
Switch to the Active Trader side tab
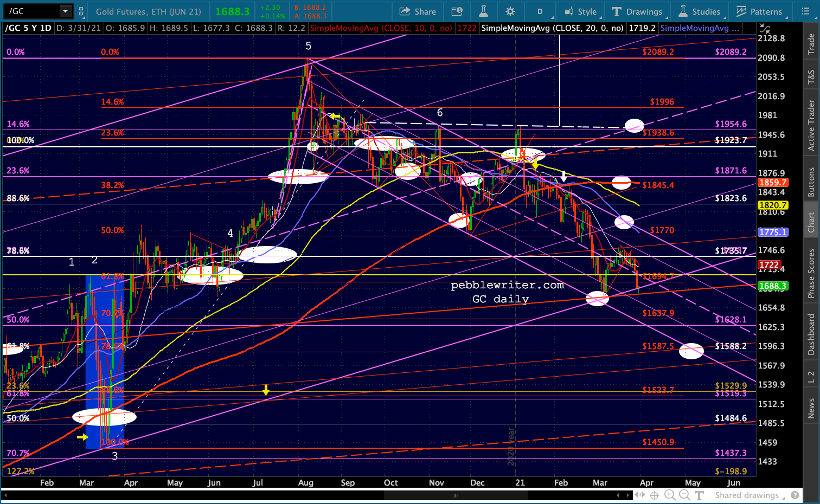(811, 125)
